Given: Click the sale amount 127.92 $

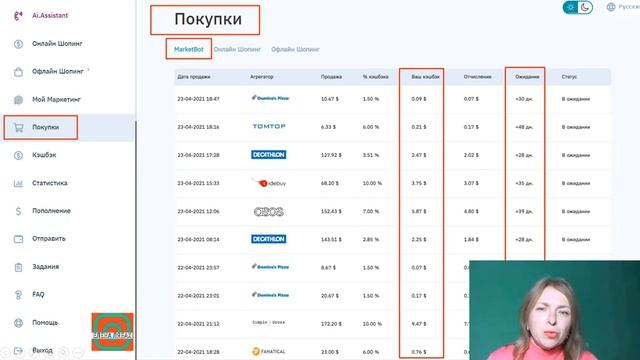Looking at the screenshot, I should pos(331,155).
